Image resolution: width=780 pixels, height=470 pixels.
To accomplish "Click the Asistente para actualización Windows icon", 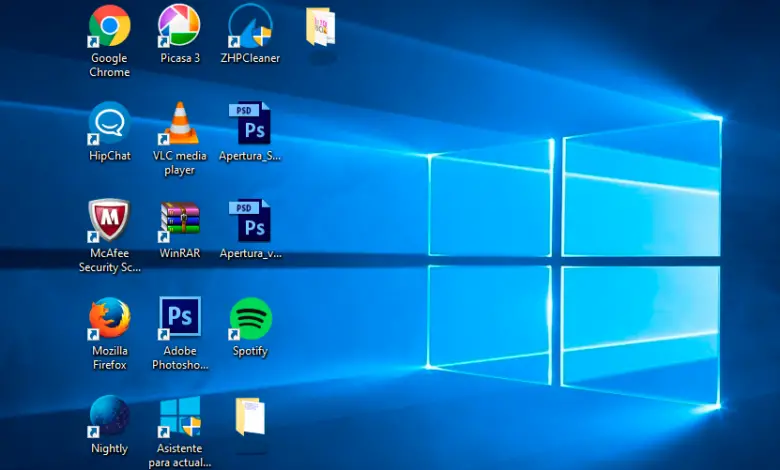I will tap(180, 416).
